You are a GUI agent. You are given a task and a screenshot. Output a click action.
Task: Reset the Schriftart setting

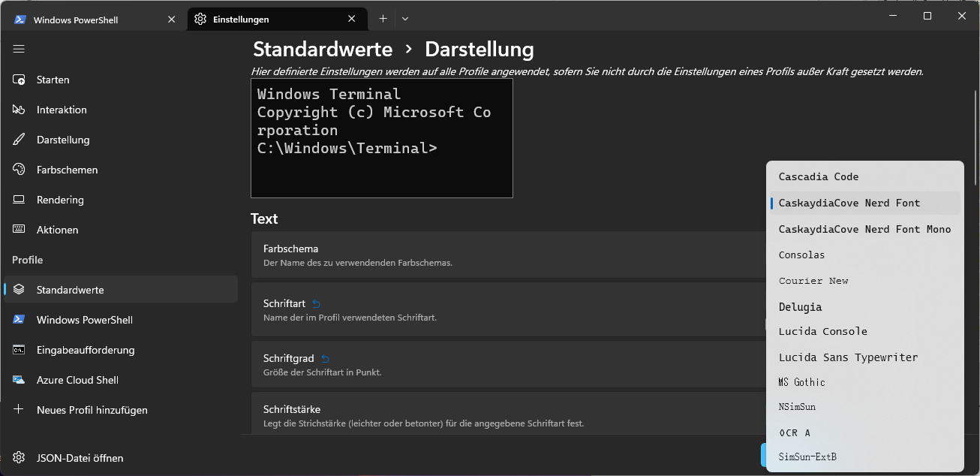pyautogui.click(x=314, y=303)
